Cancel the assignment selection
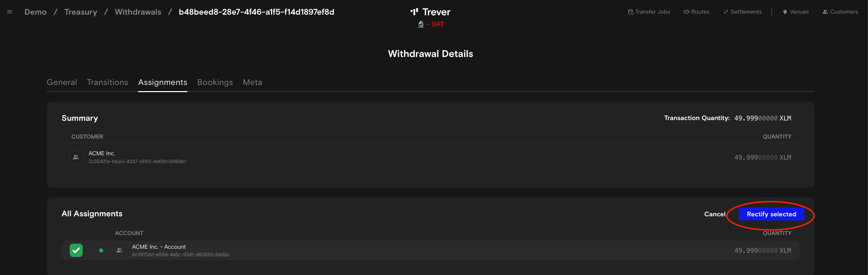The height and width of the screenshot is (275, 868). click(715, 214)
